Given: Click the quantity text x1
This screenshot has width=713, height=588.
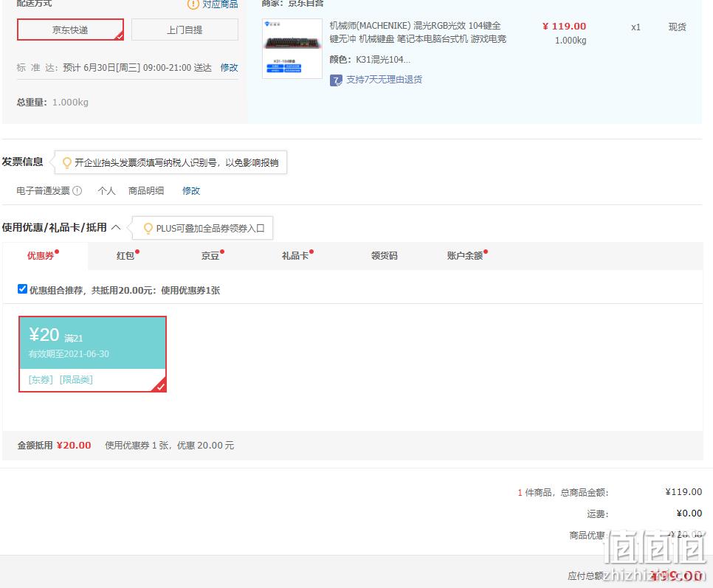Looking at the screenshot, I should 635,27.
